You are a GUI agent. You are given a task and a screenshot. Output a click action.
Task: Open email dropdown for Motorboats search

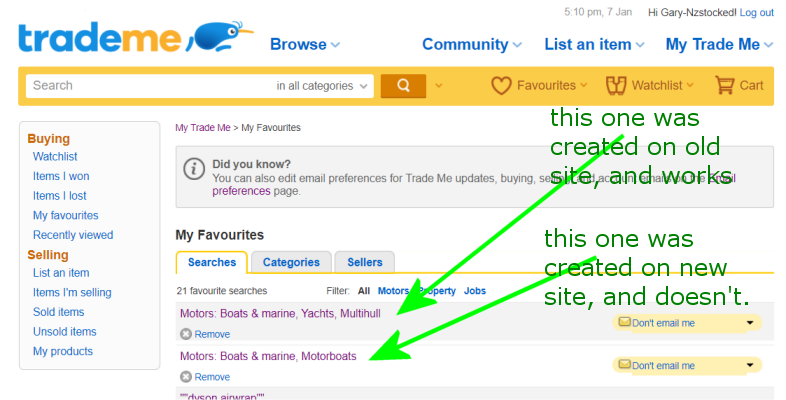(750, 366)
